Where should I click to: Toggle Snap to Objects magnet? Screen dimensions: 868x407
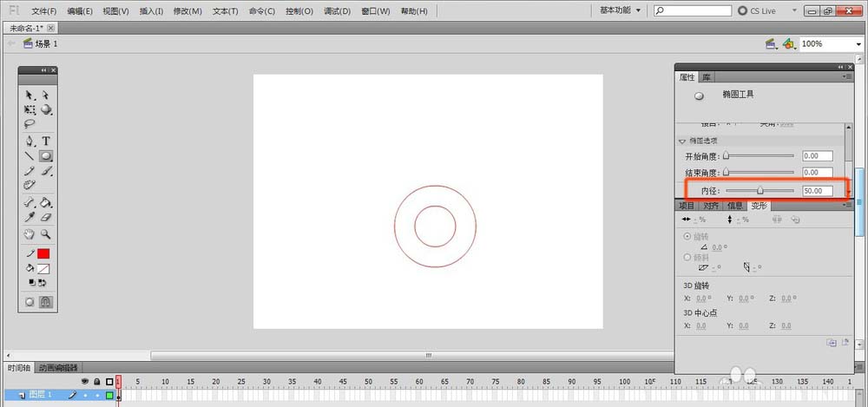(x=47, y=302)
